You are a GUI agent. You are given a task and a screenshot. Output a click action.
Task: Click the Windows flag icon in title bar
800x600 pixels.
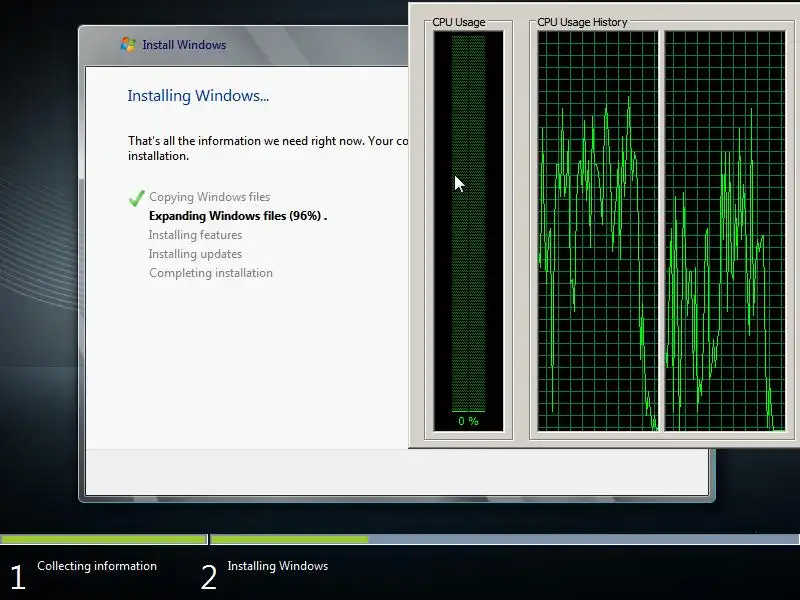[128, 44]
